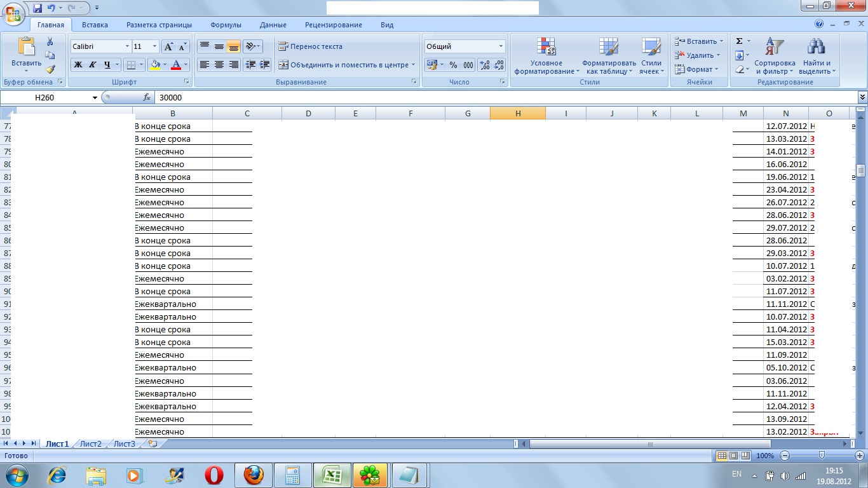Open Условное форматирование menu
The height and width of the screenshot is (488, 868).
pyautogui.click(x=546, y=57)
